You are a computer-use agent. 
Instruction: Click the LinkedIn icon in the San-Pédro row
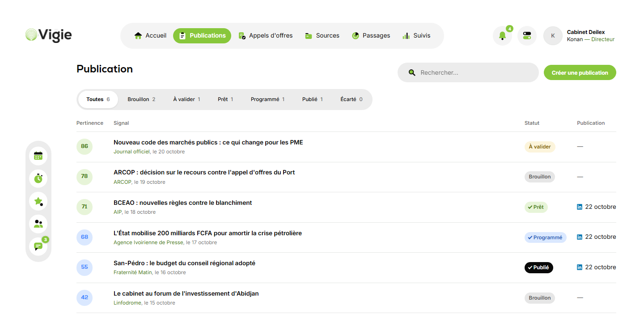(580, 267)
